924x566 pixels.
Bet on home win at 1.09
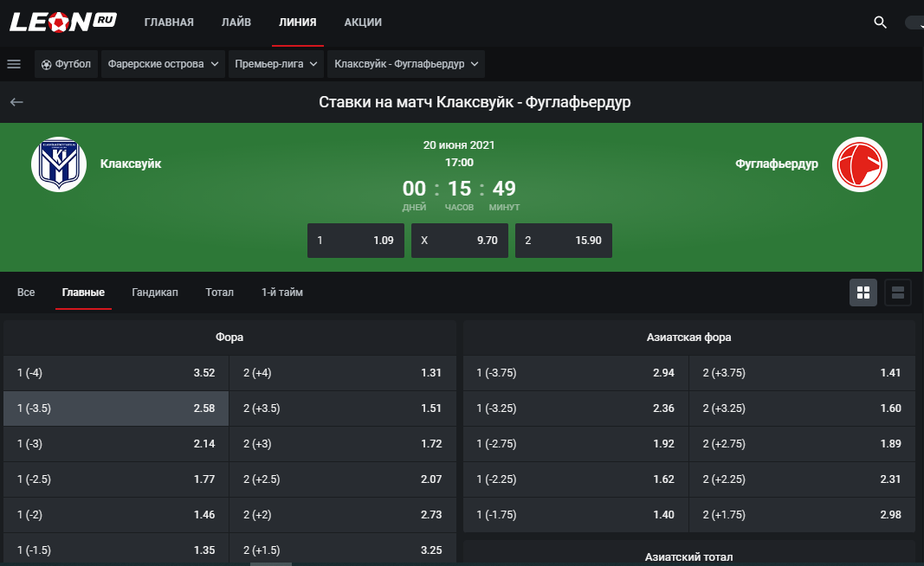tap(356, 241)
